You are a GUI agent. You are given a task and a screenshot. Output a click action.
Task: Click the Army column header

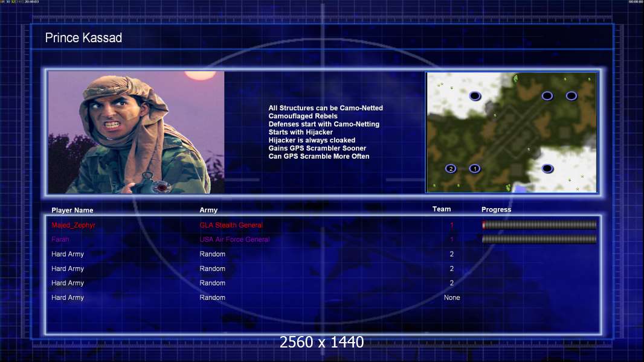pyautogui.click(x=208, y=210)
